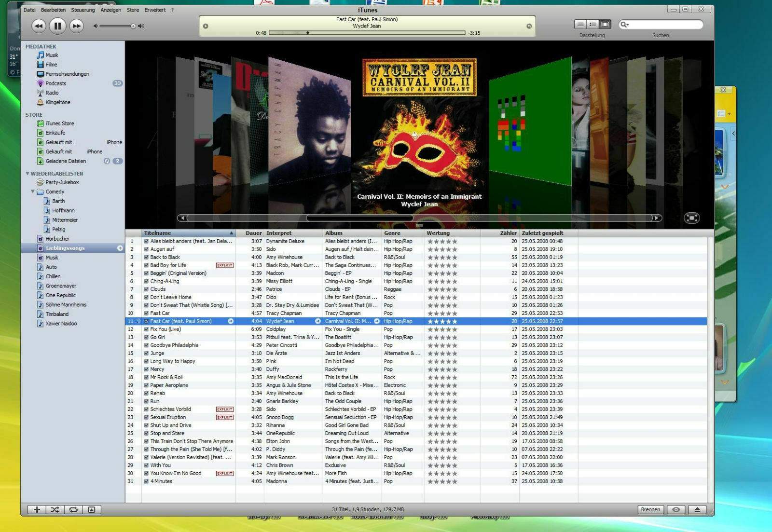
Task: Switch to album grouped view icon
Action: pyautogui.click(x=593, y=24)
